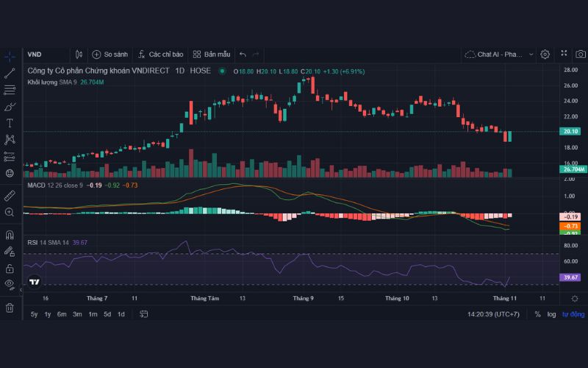Toggle log scale at bottom right
588x368 pixels.
click(551, 314)
